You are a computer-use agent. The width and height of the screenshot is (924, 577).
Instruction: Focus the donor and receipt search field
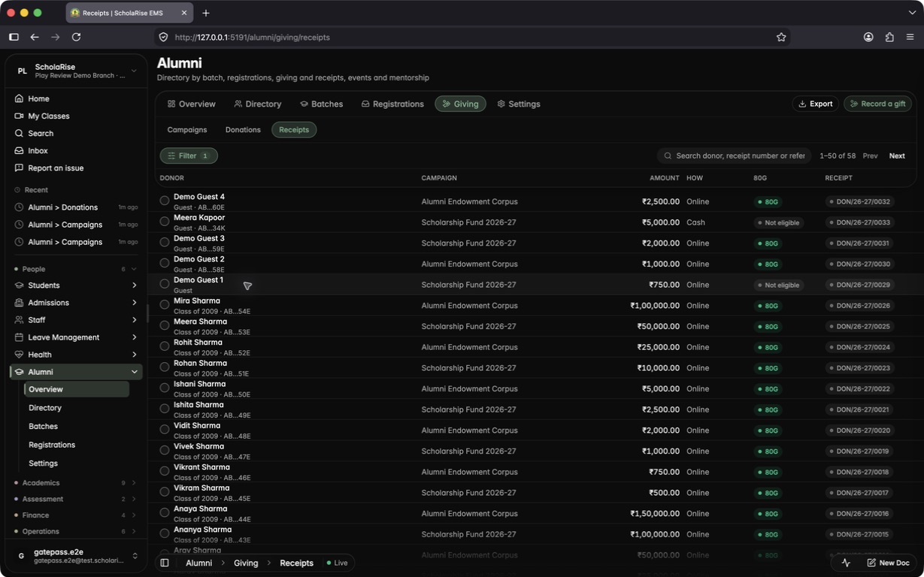[x=734, y=156]
